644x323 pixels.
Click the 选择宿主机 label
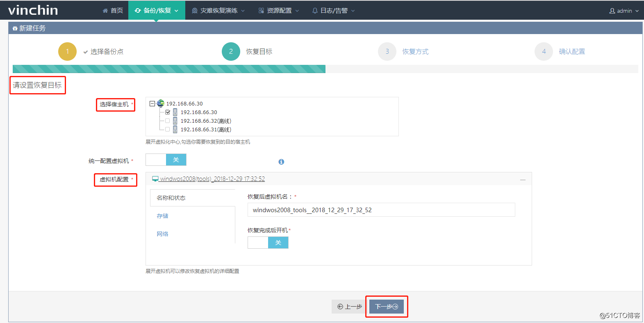click(x=114, y=104)
